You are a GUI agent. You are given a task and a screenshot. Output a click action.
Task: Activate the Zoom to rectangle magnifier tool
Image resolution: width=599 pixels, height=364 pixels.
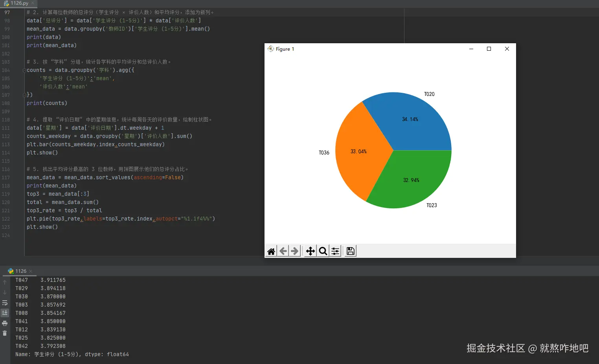click(323, 251)
